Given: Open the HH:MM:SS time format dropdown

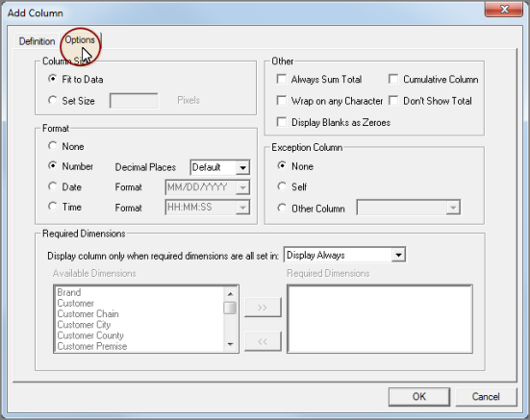Looking at the screenshot, I should tap(242, 208).
